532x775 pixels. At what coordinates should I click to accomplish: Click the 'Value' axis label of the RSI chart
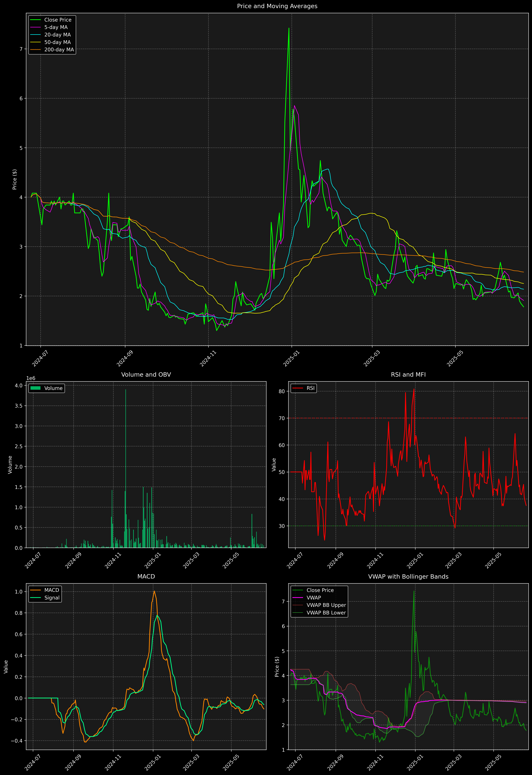274,464
